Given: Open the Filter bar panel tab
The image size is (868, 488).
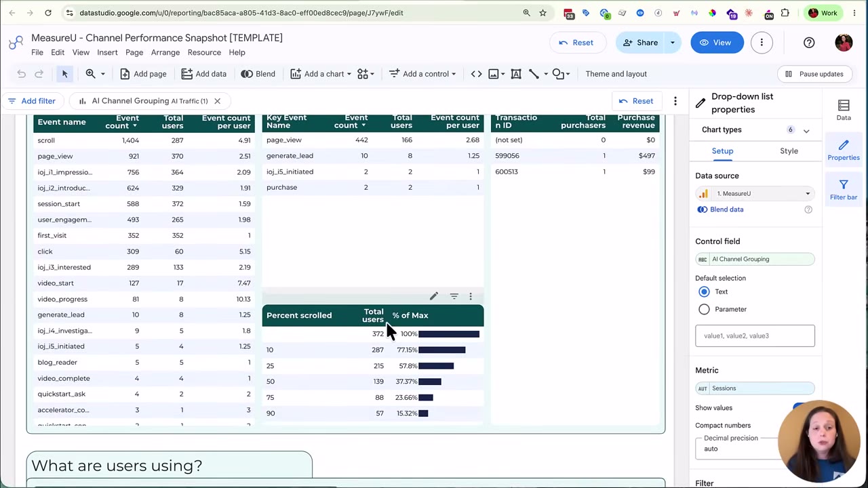Looking at the screenshot, I should (844, 189).
